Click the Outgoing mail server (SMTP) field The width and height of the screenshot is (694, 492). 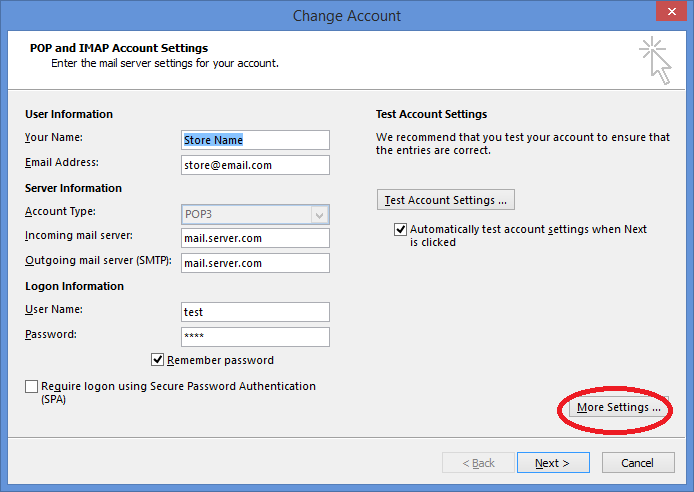[x=255, y=263]
